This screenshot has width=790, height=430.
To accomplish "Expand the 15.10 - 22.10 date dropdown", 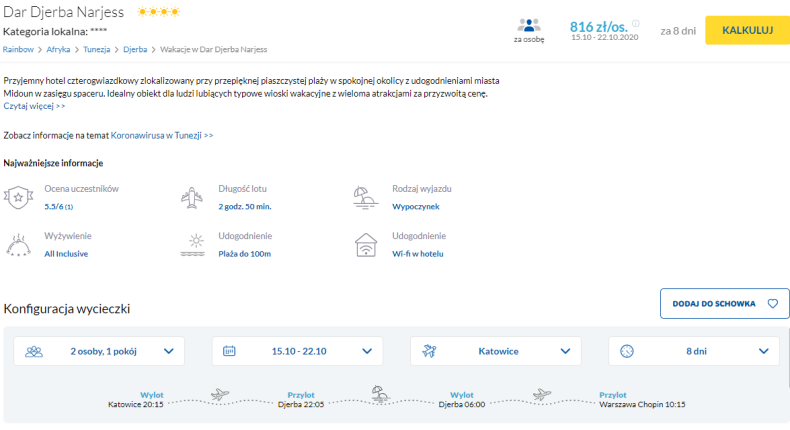I will coord(297,351).
